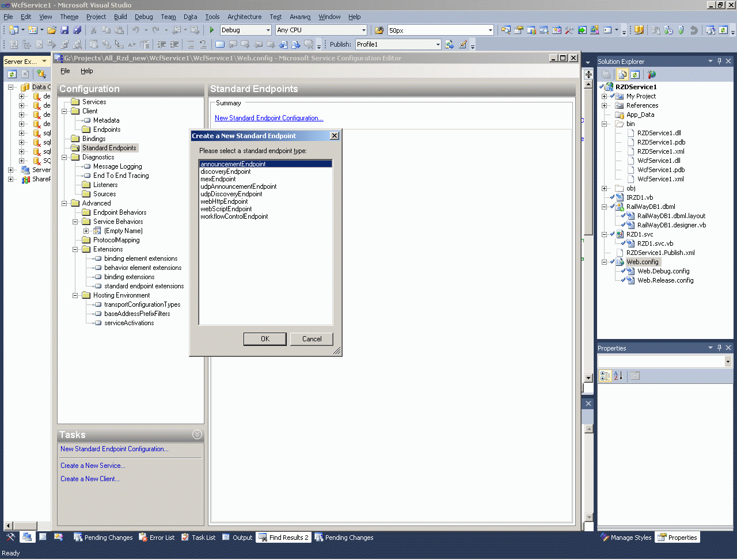Save the current file with the floppy icon
Image resolution: width=737 pixels, height=560 pixels.
(x=64, y=30)
